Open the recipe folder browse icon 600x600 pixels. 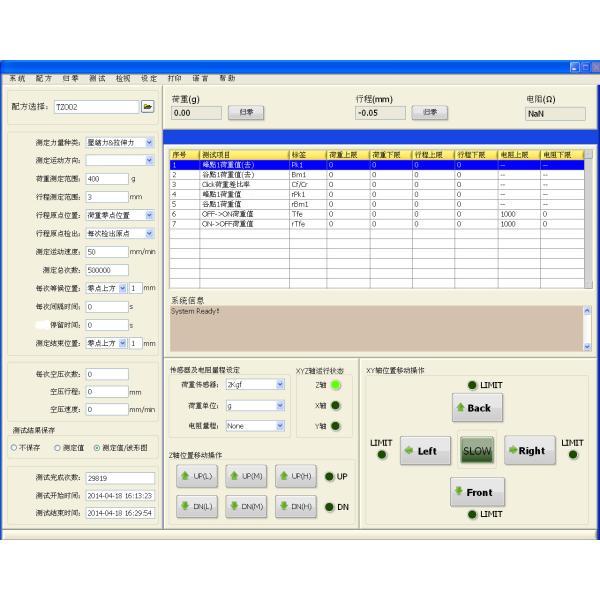[147, 105]
